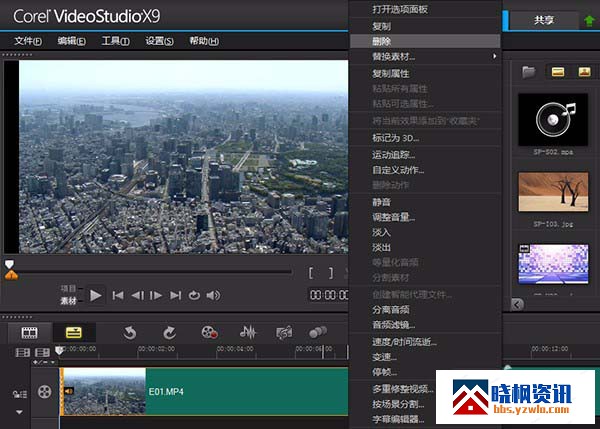Click the preview timecode field
The height and width of the screenshot is (429, 600).
(328, 295)
